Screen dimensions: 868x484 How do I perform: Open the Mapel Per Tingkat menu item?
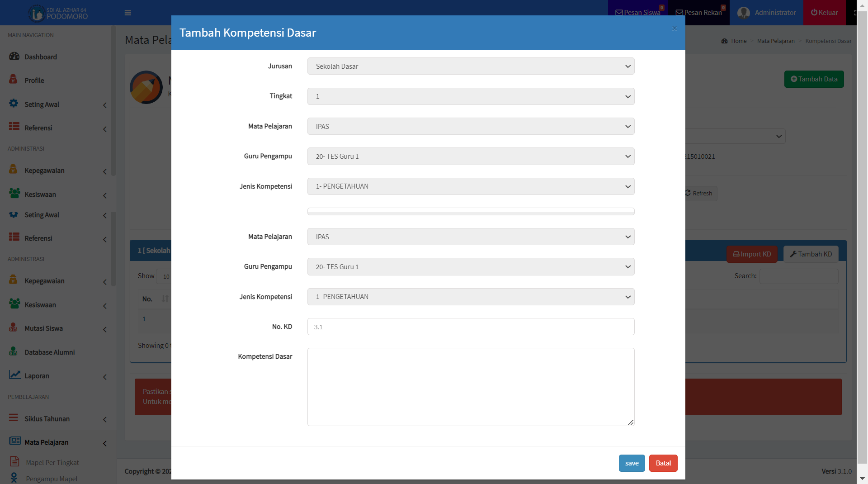pos(52,462)
